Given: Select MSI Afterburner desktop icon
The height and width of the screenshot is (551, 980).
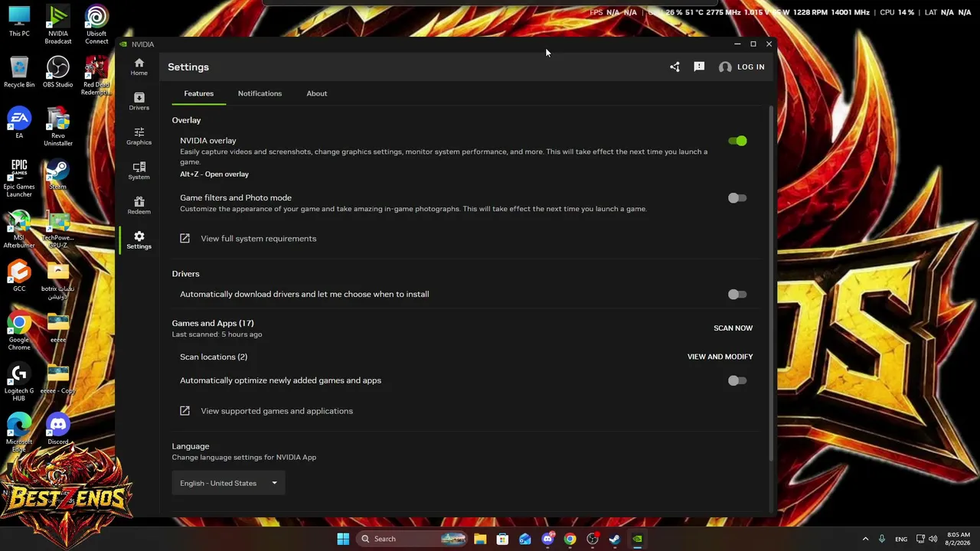Looking at the screenshot, I should pyautogui.click(x=19, y=230).
